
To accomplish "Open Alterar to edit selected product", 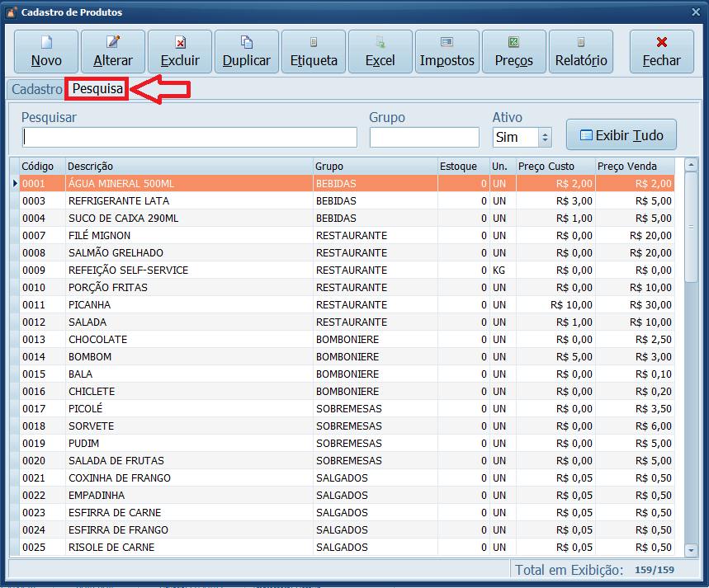I will 112,51.
